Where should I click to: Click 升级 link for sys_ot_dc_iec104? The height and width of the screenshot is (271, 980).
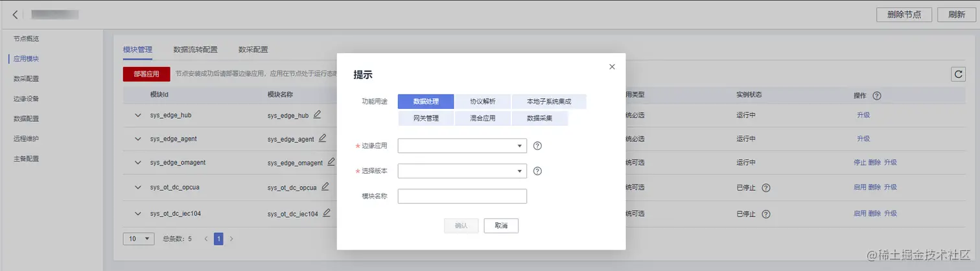pos(891,213)
